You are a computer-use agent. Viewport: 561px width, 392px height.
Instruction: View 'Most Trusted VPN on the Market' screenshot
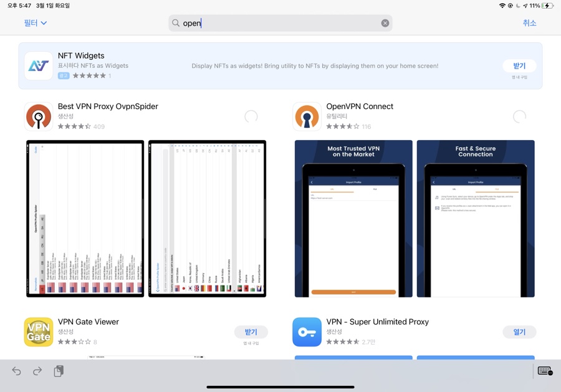tap(353, 219)
